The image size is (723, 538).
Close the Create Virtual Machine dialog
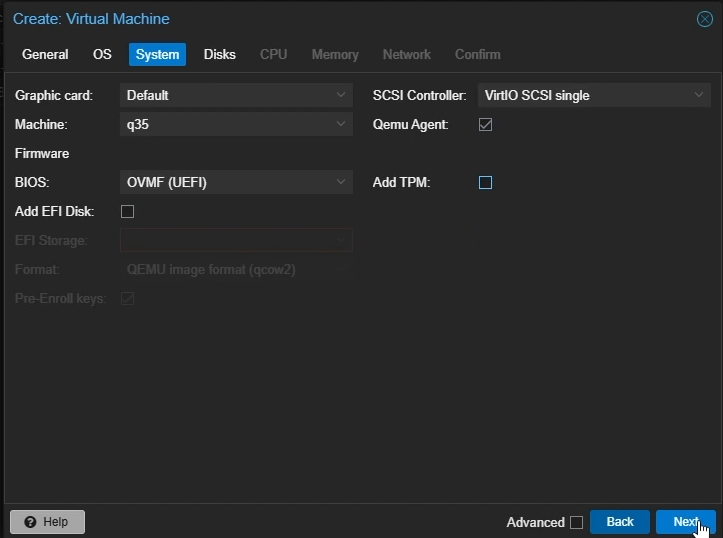tap(704, 19)
